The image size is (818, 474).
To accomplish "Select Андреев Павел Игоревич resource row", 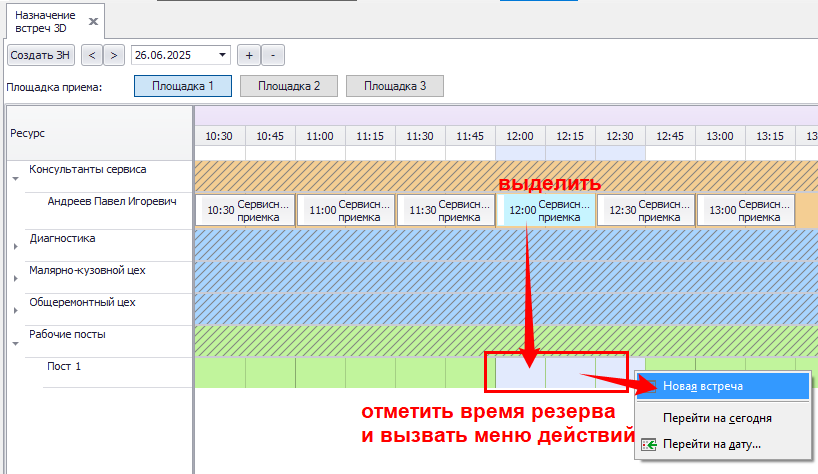I will coord(111,202).
